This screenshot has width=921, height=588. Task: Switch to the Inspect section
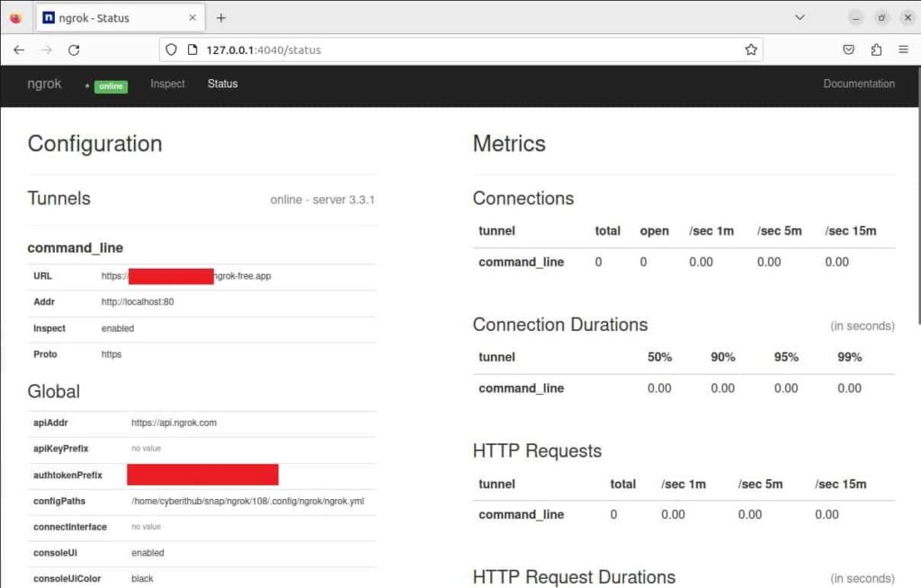click(x=167, y=83)
